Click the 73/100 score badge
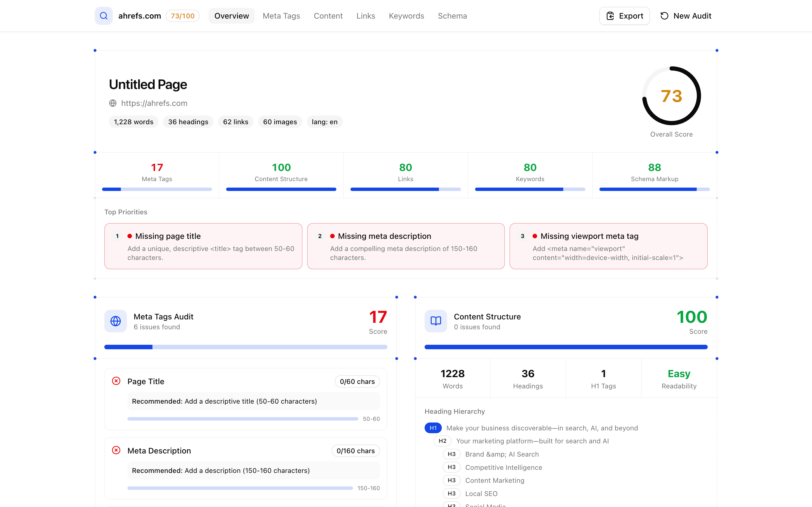812x507 pixels. click(x=182, y=15)
